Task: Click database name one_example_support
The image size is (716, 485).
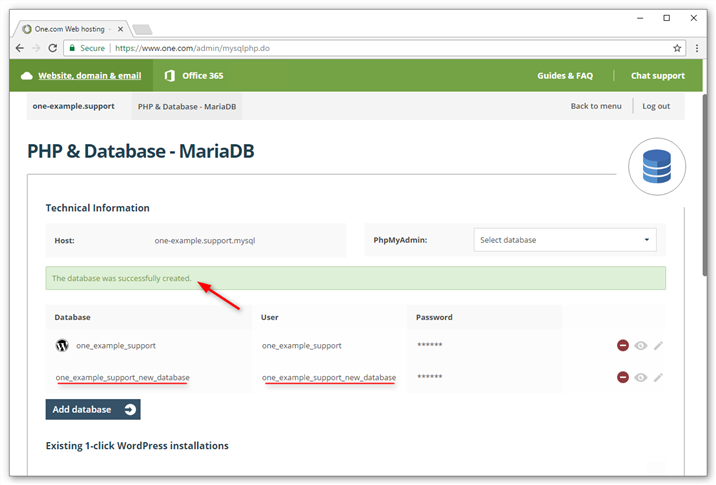Action: 116,346
